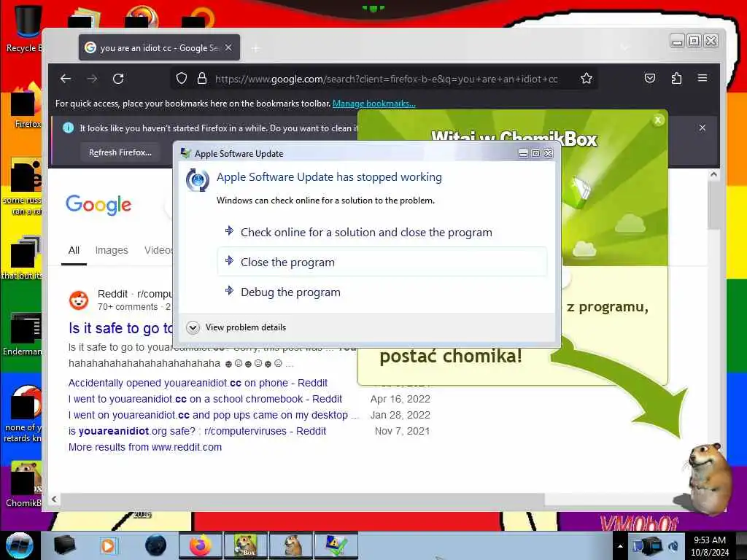
Task: Open the Windows Start orb
Action: [x=20, y=545]
